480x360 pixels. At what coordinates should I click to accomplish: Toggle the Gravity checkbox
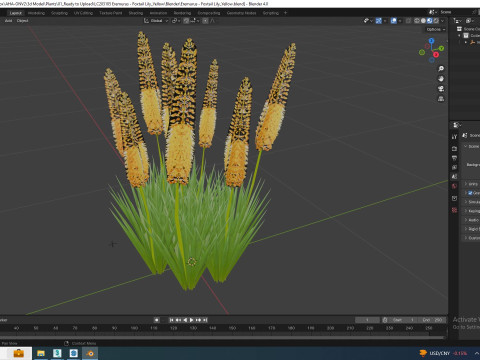(x=470, y=193)
